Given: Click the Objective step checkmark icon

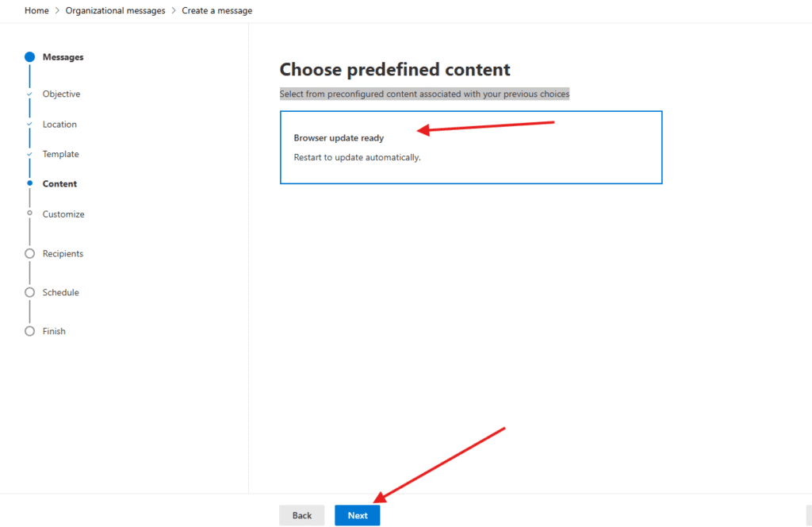Looking at the screenshot, I should click(x=29, y=94).
